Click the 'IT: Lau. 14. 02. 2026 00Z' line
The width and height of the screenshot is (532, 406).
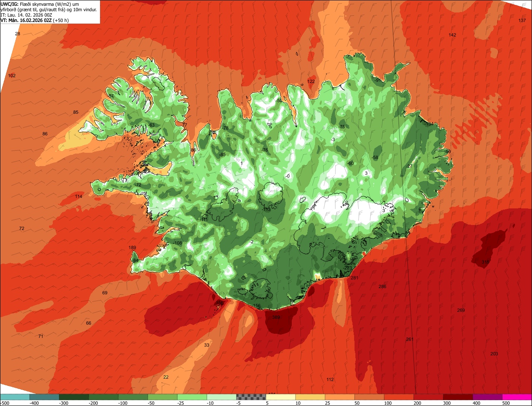[x=26, y=15]
